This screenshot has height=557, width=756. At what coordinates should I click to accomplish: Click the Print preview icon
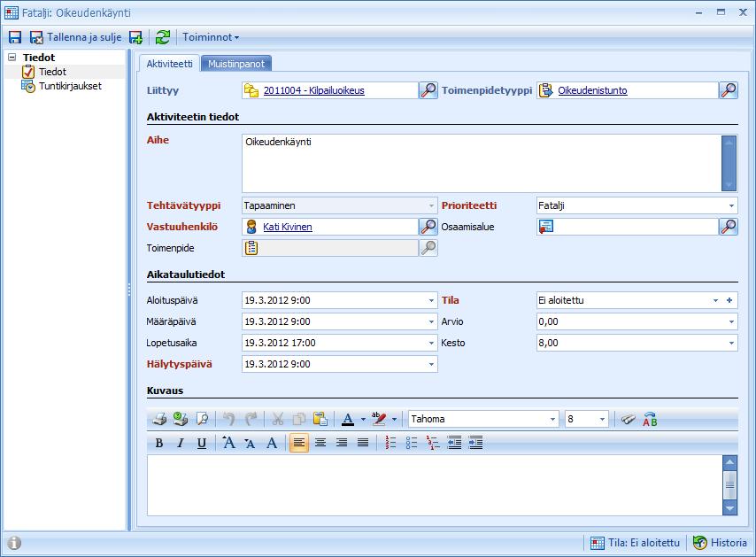(203, 419)
